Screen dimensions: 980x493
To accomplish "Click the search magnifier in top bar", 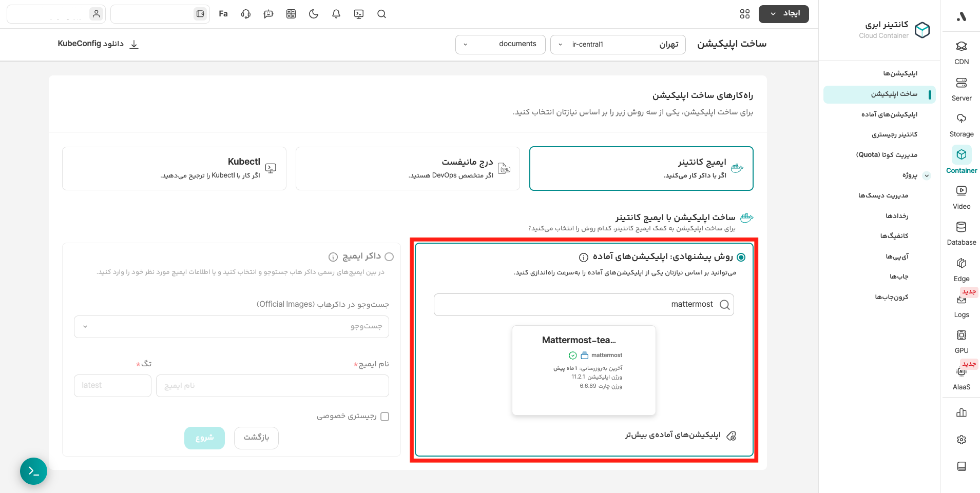I will (381, 14).
